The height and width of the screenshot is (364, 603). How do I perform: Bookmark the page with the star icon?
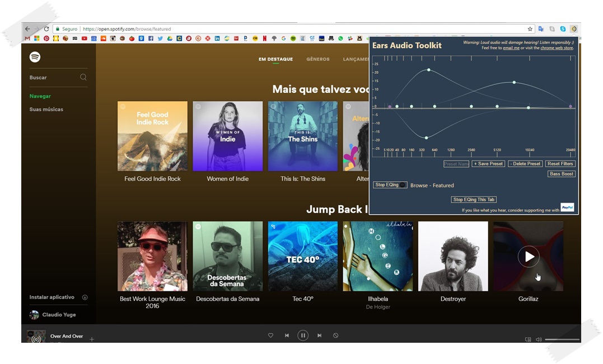(x=530, y=29)
